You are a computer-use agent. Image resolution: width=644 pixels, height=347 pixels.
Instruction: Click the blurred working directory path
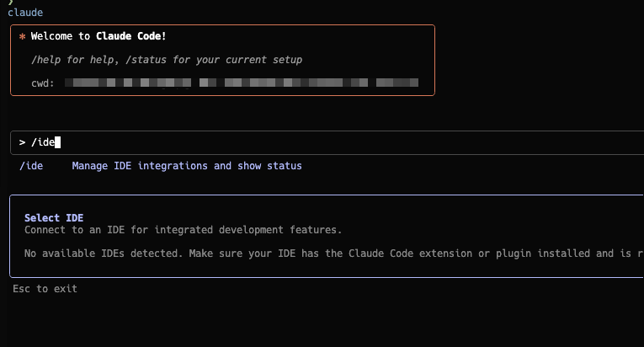(x=242, y=83)
